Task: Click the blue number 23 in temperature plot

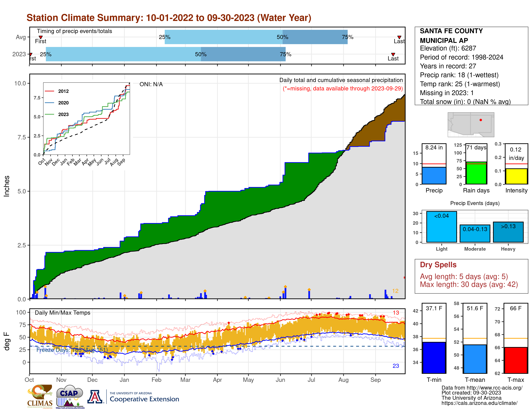Action: 396,366
